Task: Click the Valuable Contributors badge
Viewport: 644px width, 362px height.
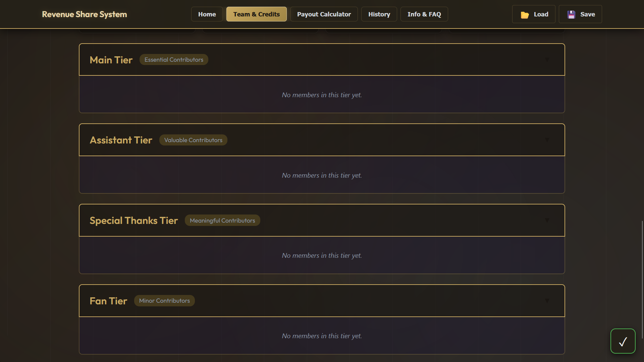Action: (x=193, y=140)
